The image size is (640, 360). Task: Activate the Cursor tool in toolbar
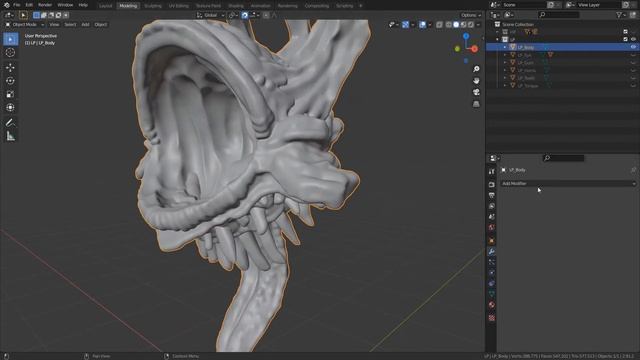pyautogui.click(x=11, y=53)
